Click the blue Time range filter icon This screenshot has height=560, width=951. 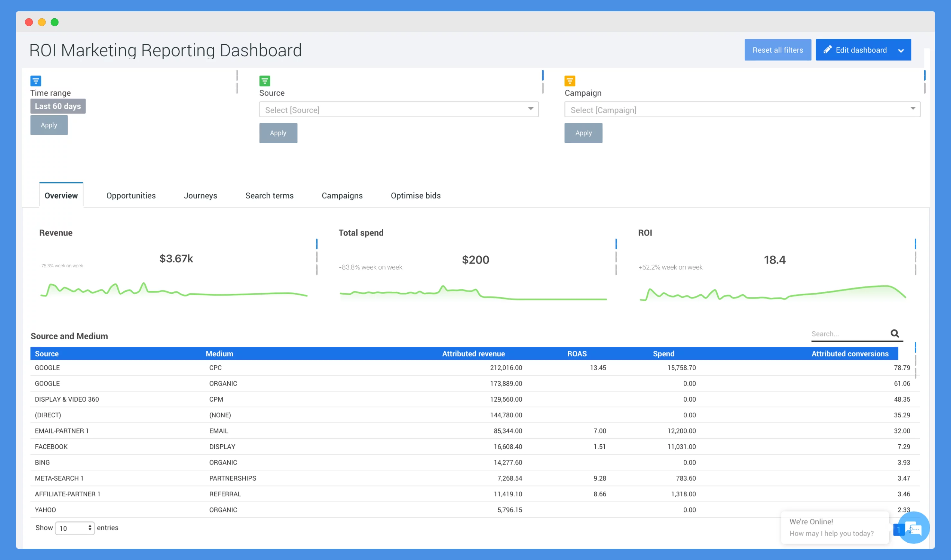[x=36, y=81]
